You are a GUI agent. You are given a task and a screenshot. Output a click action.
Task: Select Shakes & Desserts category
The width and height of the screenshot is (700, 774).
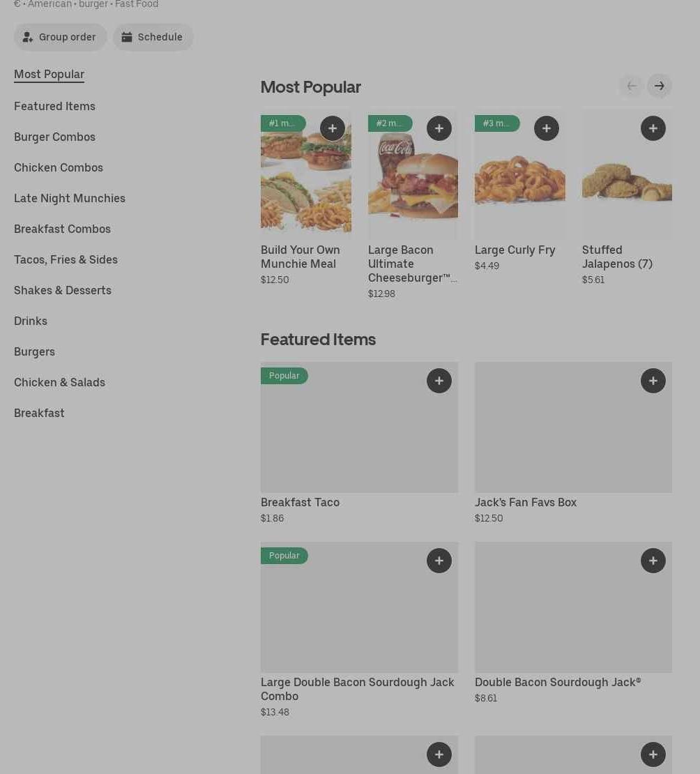click(63, 290)
